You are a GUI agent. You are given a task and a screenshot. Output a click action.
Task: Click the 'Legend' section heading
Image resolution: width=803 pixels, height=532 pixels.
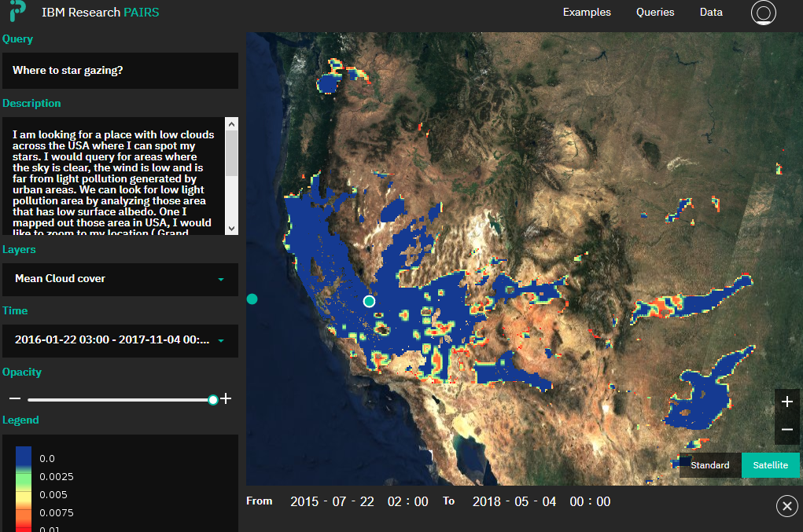pyautogui.click(x=20, y=420)
